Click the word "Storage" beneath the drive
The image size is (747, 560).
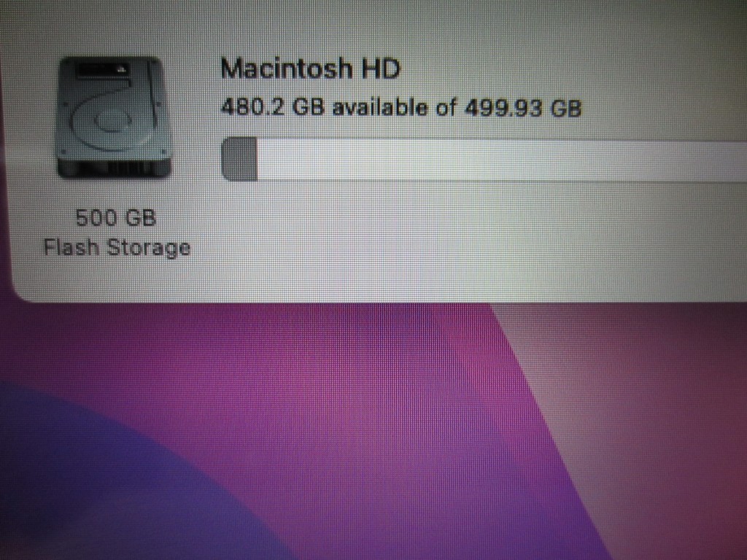pyautogui.click(x=148, y=249)
